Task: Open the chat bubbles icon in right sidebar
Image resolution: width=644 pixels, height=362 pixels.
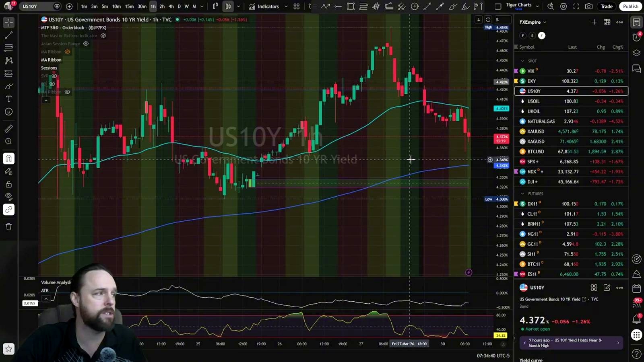Action: (x=636, y=69)
